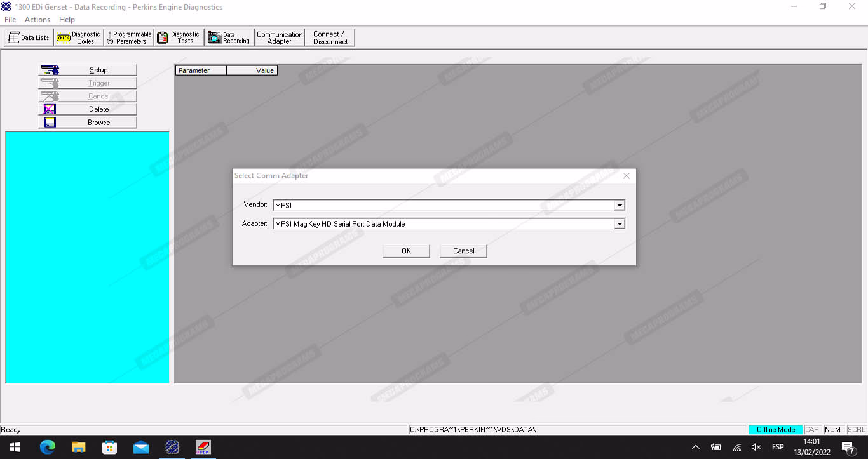868x459 pixels.
Task: Click the Adapter combo box text field
Action: (x=443, y=224)
